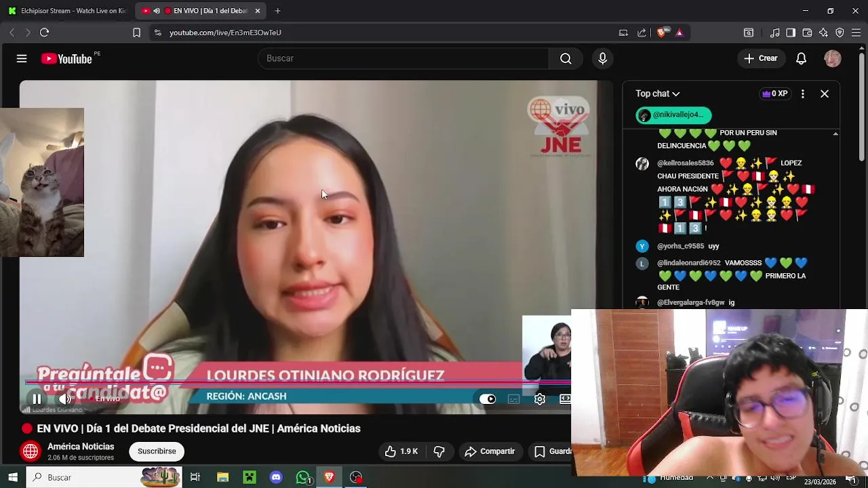Focus the YouTube Buscar search field
Image resolution: width=868 pixels, height=488 pixels.
(x=403, y=58)
